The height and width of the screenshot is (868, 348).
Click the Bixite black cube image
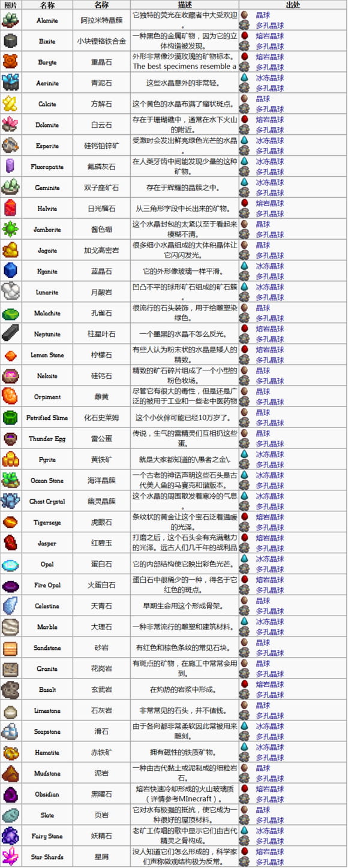click(x=10, y=41)
